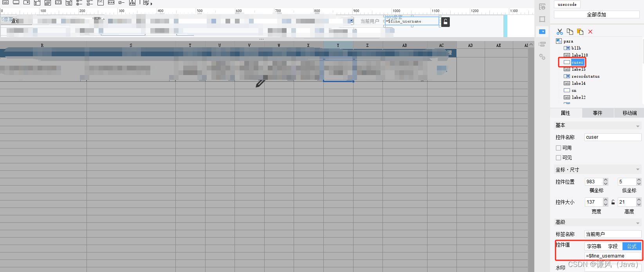Delete the selected widget
Viewport: 644px width, 272px height.
click(590, 32)
